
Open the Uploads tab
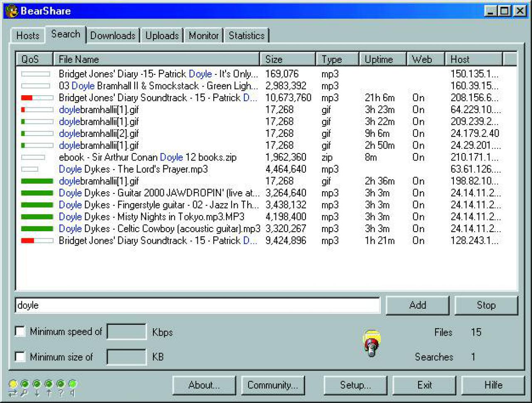click(x=162, y=36)
